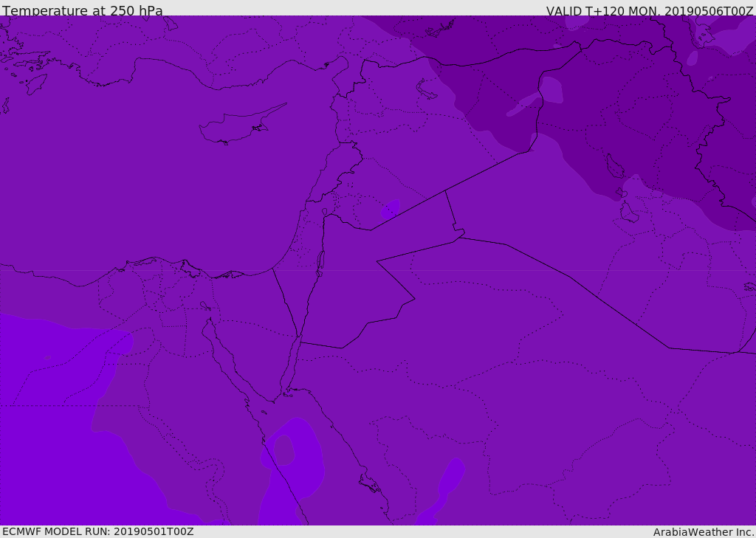Click the large lake in central Iraq

(614, 166)
